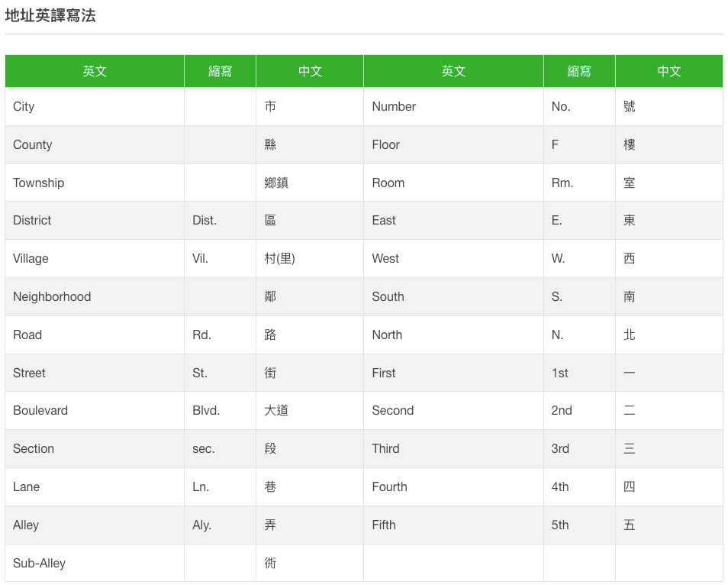Click the Sub-Alley cell
This screenshot has width=728, height=585.
[40, 563]
